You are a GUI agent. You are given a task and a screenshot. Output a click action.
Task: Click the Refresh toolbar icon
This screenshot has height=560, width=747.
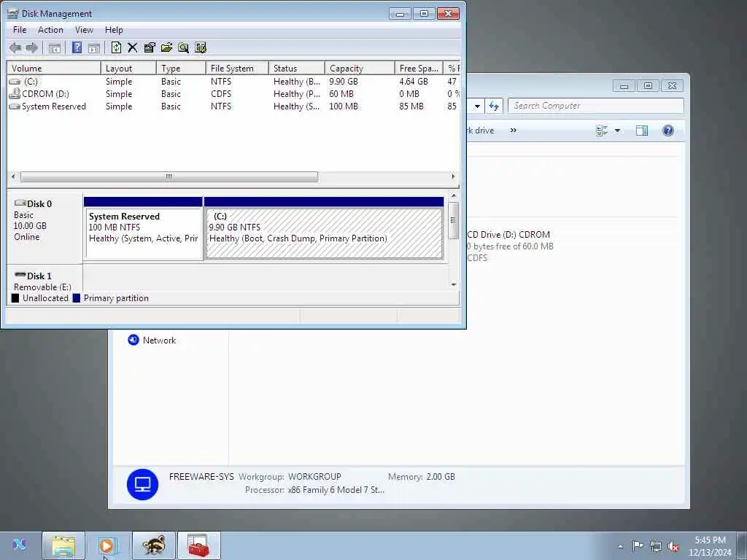pyautogui.click(x=116, y=47)
